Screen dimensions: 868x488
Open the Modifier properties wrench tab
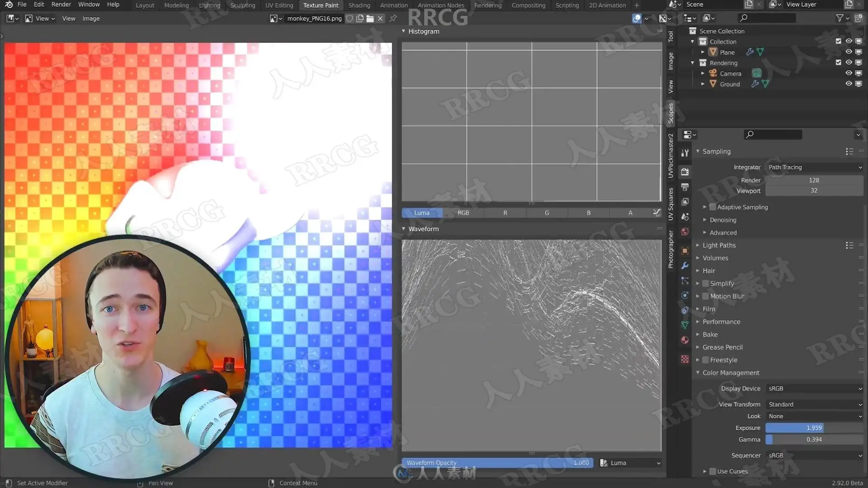click(x=685, y=266)
